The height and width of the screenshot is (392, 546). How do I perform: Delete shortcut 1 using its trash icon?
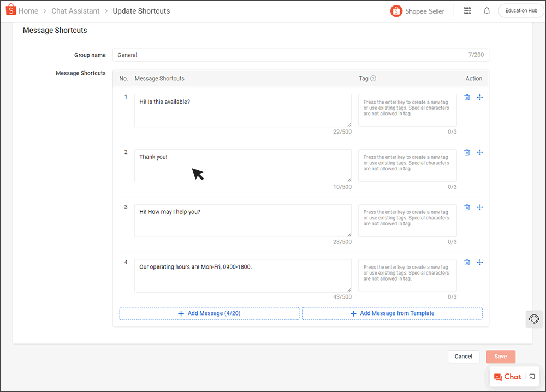(x=467, y=97)
